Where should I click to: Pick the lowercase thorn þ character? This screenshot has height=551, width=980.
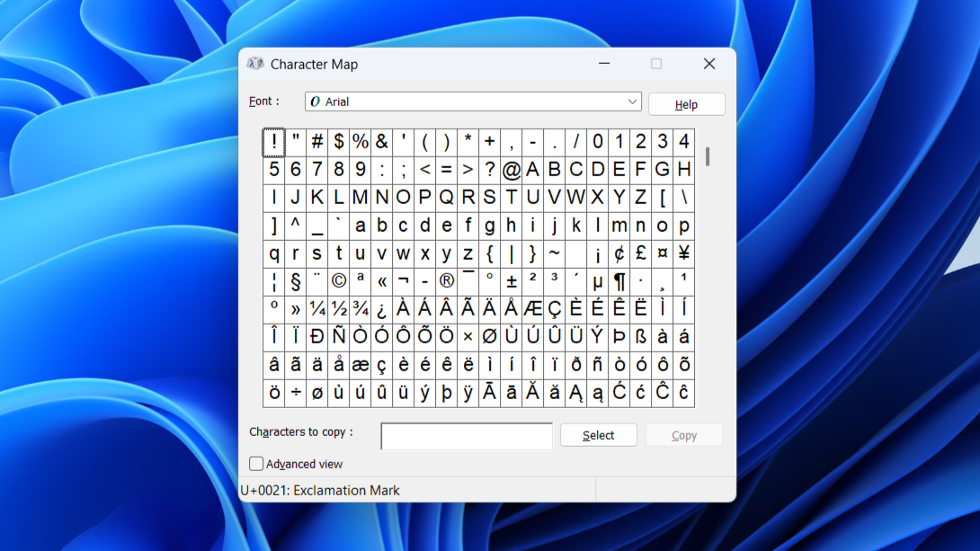[446, 392]
